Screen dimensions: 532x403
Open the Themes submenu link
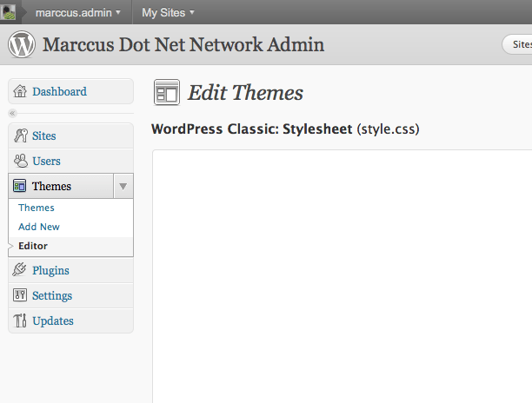[37, 208]
